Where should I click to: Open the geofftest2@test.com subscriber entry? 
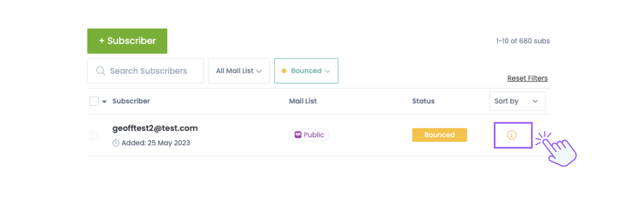point(155,128)
